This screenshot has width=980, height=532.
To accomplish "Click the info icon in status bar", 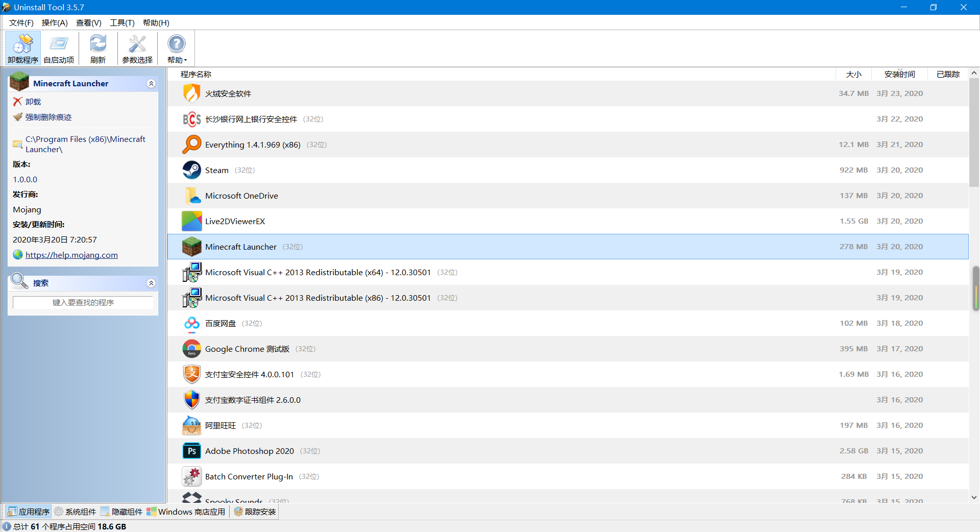I will click(7, 526).
